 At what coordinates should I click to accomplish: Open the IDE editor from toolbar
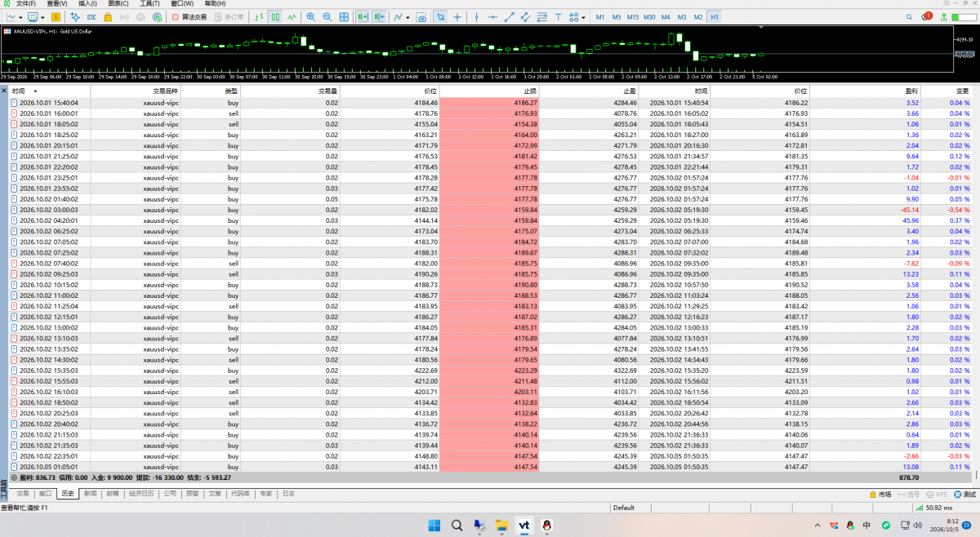(x=91, y=16)
